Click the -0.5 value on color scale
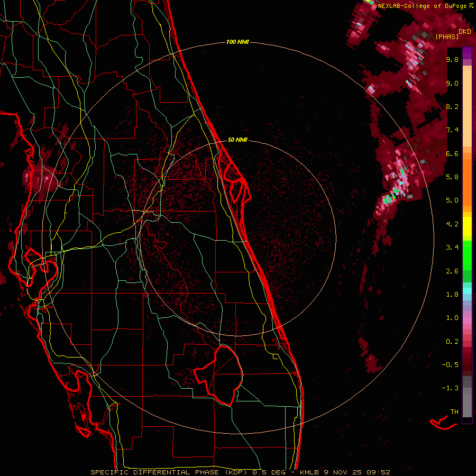This screenshot has width=476, height=476. pos(450,365)
